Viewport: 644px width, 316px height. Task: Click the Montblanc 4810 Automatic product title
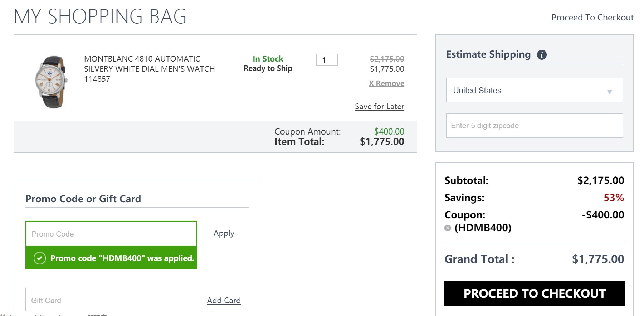[x=149, y=69]
